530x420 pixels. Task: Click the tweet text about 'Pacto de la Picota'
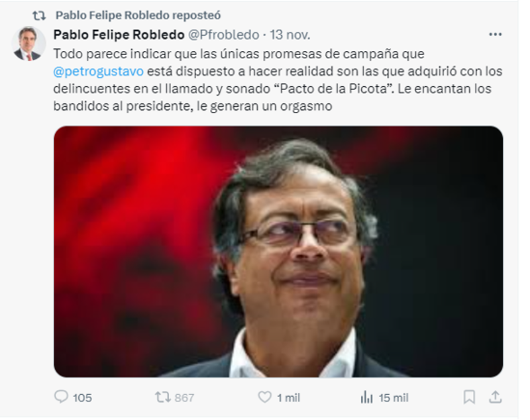coord(278,80)
